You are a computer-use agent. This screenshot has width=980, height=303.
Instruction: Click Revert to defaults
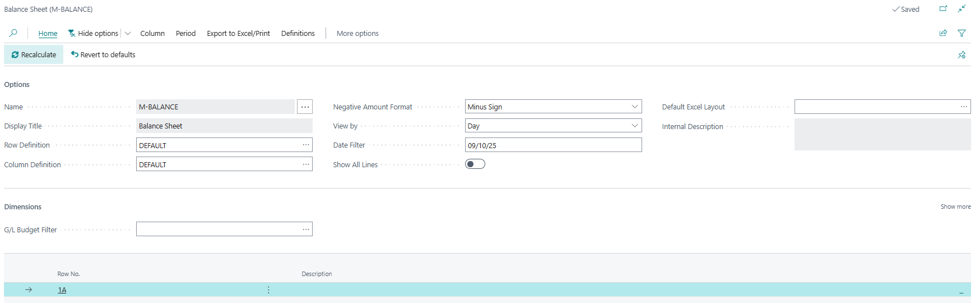click(103, 55)
